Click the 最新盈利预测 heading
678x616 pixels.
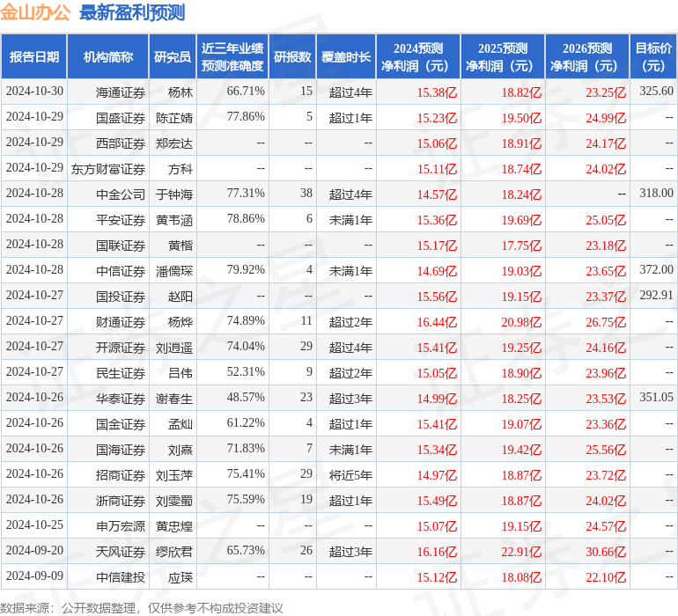coord(132,12)
